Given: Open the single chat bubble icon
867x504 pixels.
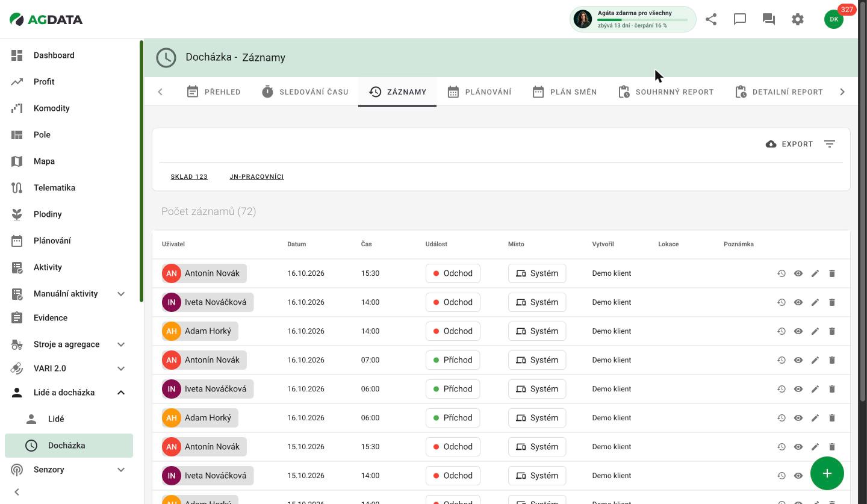Looking at the screenshot, I should point(740,19).
